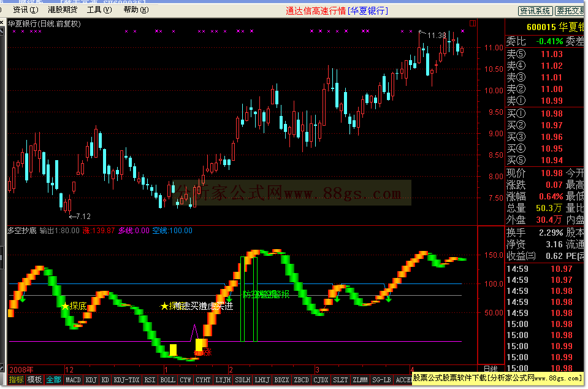The width and height of the screenshot is (588, 389).
Task: Open the 帮助(H) menu
Action: [136, 10]
